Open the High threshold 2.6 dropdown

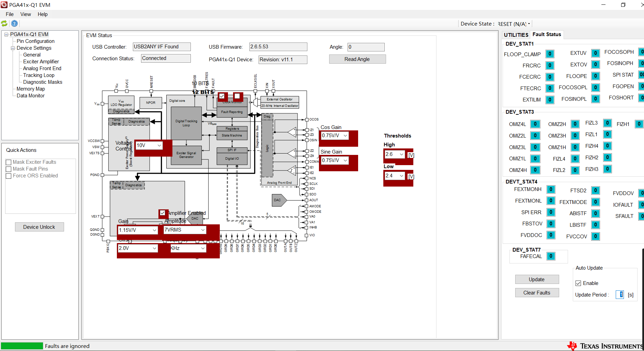395,154
